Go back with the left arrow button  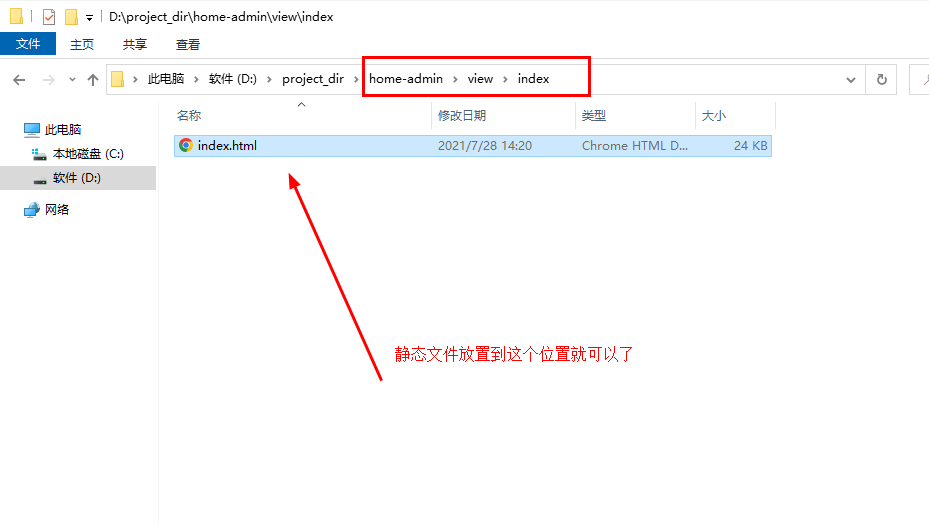click(x=19, y=79)
